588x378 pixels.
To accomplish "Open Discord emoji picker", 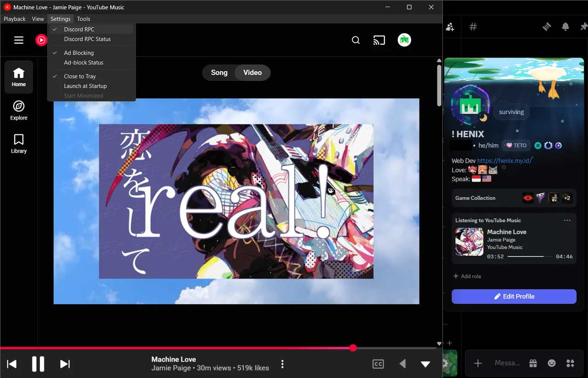I will [552, 363].
